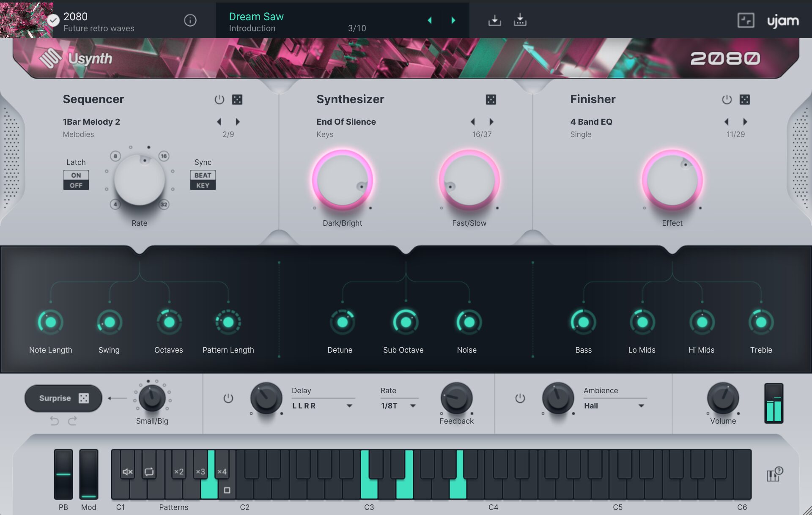The image size is (812, 515).
Task: Click the Dark/Bright knob
Action: pyautogui.click(x=343, y=181)
